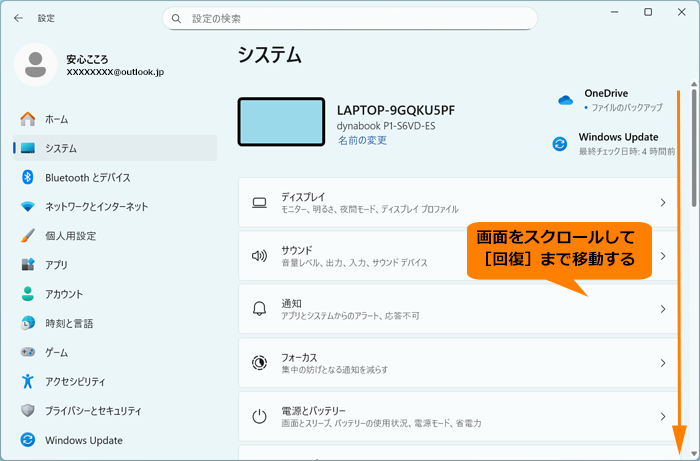
Task: Click the Windows Update icon beside 最終チェック日時
Action: click(560, 144)
